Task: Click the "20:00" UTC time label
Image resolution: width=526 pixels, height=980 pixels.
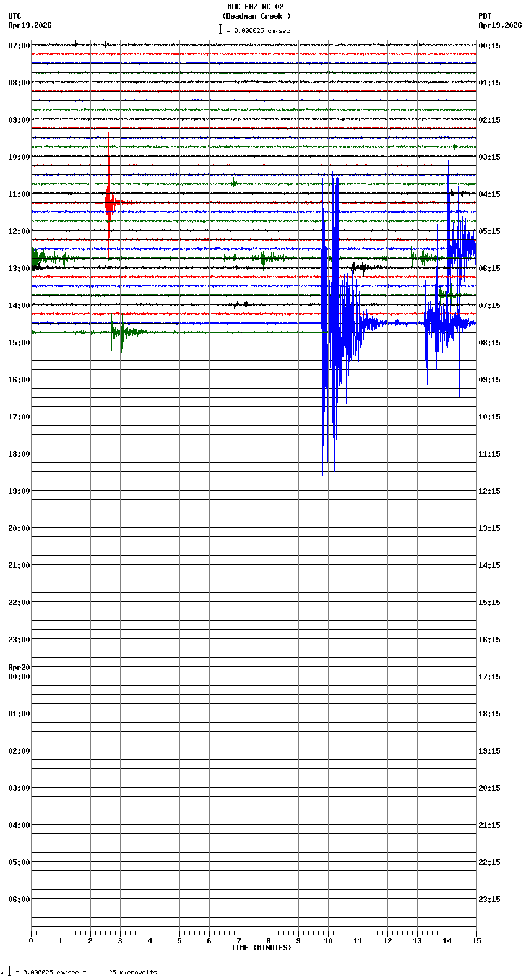Action: click(19, 528)
